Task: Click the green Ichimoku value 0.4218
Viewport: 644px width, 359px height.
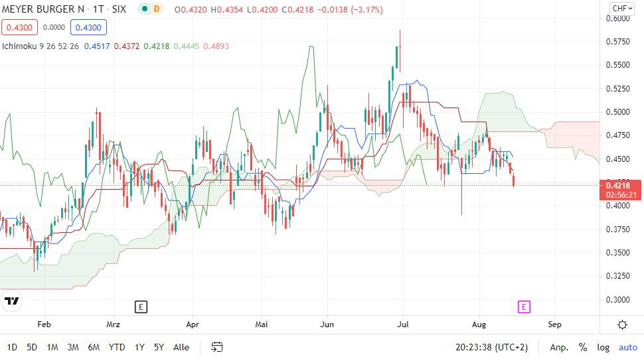Action: tap(157, 46)
